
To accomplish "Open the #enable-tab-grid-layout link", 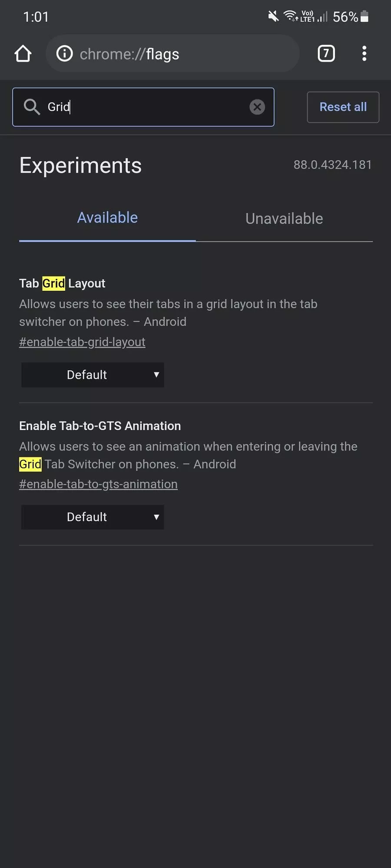I will coord(82,342).
